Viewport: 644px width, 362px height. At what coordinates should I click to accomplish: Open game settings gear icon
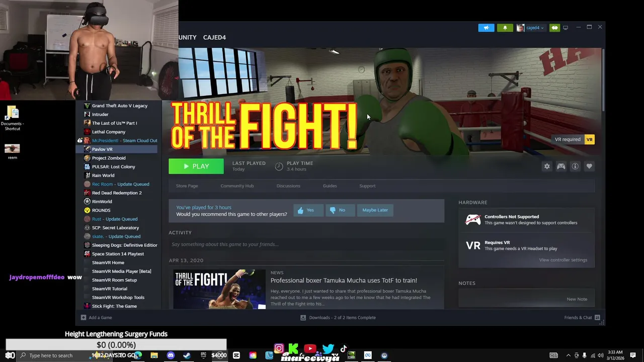(547, 166)
